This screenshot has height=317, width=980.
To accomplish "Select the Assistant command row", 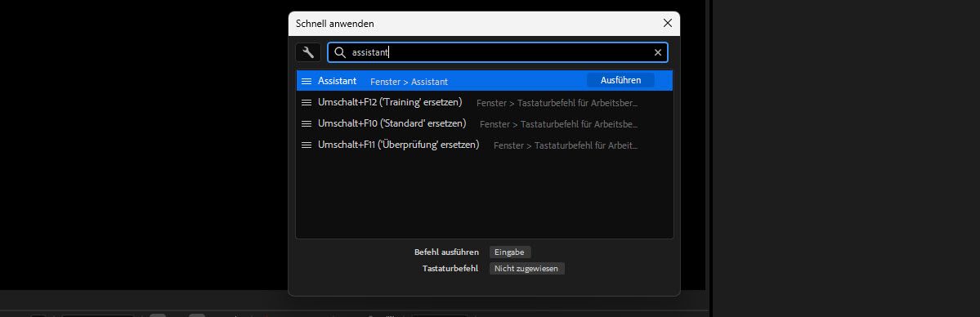I will pos(485,81).
